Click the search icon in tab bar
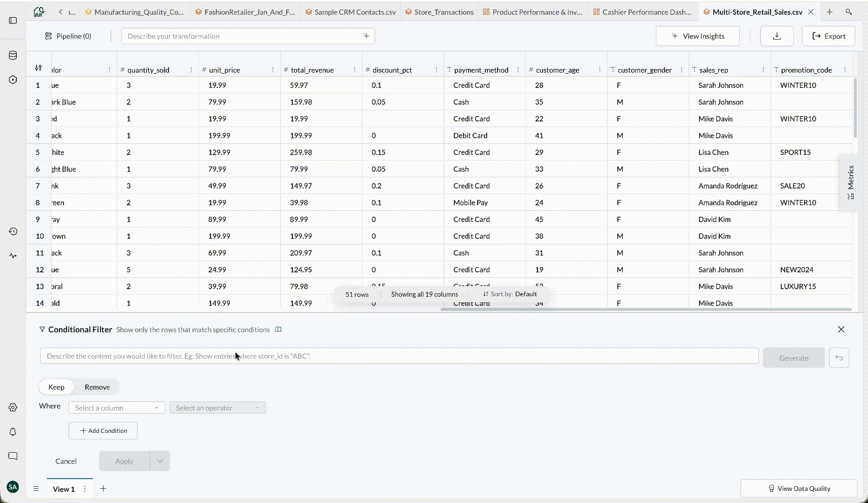 [x=849, y=12]
